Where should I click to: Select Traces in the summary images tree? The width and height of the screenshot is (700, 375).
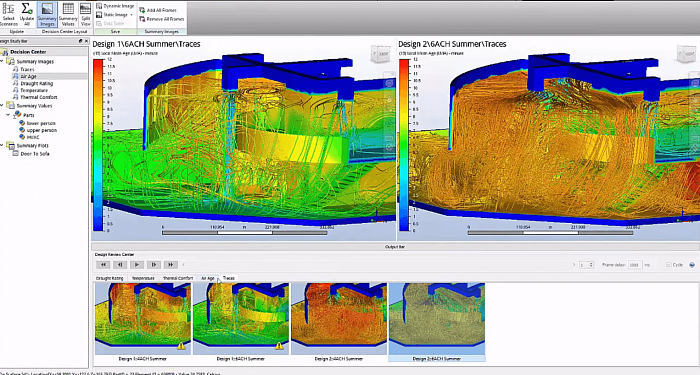tap(27, 70)
